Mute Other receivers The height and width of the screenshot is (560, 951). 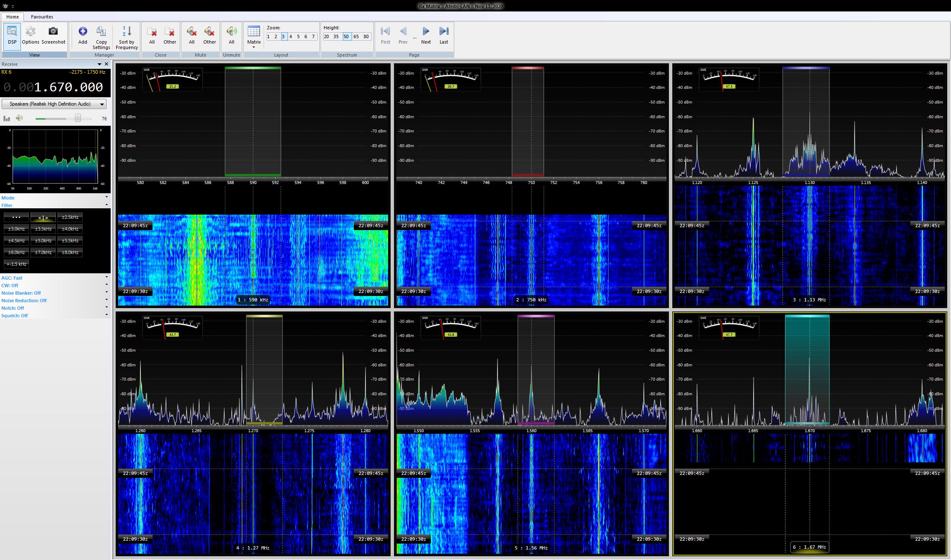click(x=210, y=35)
